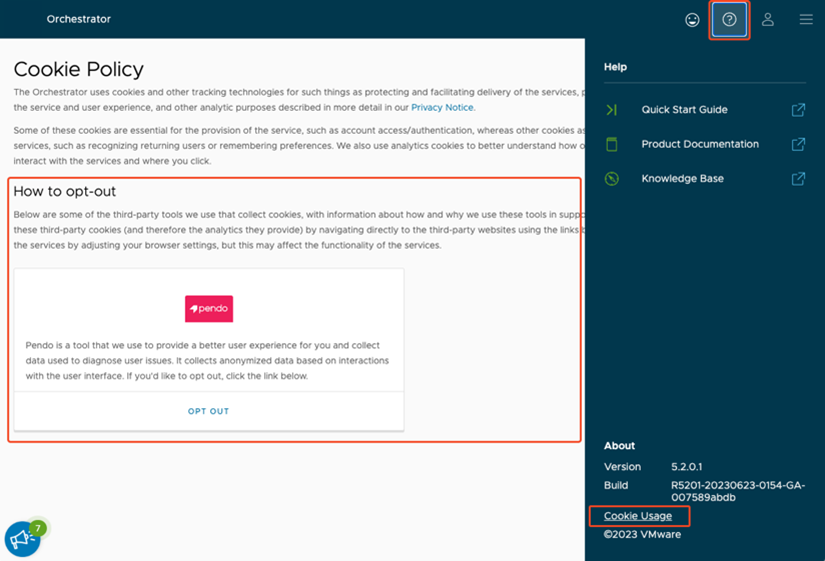
Task: Open Knowledge Base help entry
Action: click(682, 179)
